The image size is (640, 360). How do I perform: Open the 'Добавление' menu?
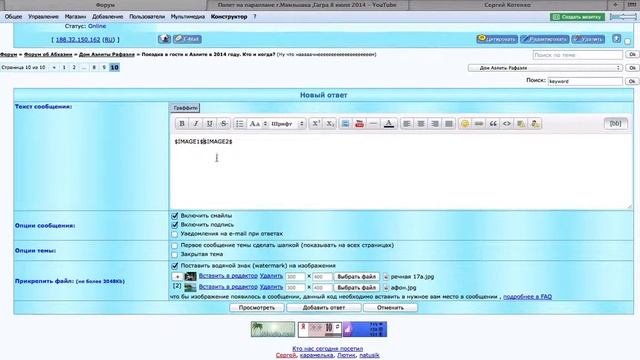[108, 17]
